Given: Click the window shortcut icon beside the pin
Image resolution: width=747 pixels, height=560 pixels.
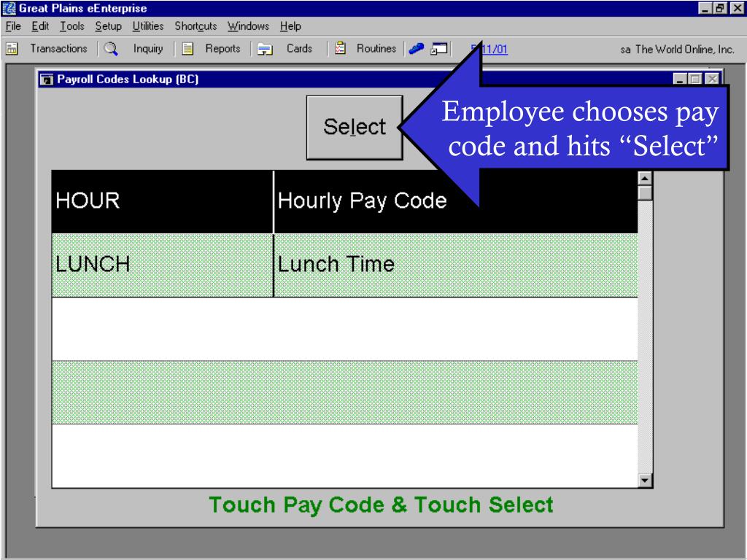Looking at the screenshot, I should (x=438, y=49).
